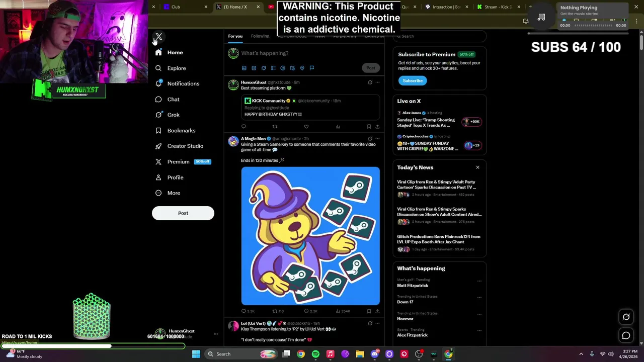Add a poll in the post composer
Screen dimensions: 644x362
(x=273, y=68)
